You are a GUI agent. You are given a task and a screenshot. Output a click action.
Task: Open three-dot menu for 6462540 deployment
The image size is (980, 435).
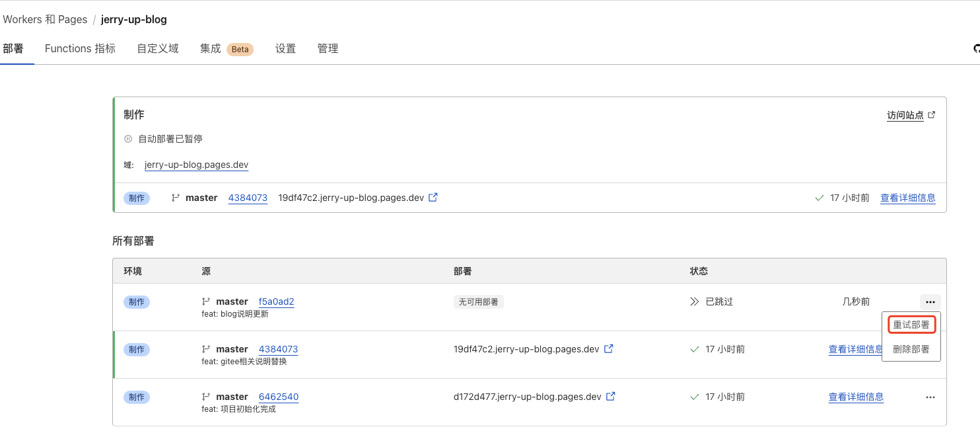[930, 397]
